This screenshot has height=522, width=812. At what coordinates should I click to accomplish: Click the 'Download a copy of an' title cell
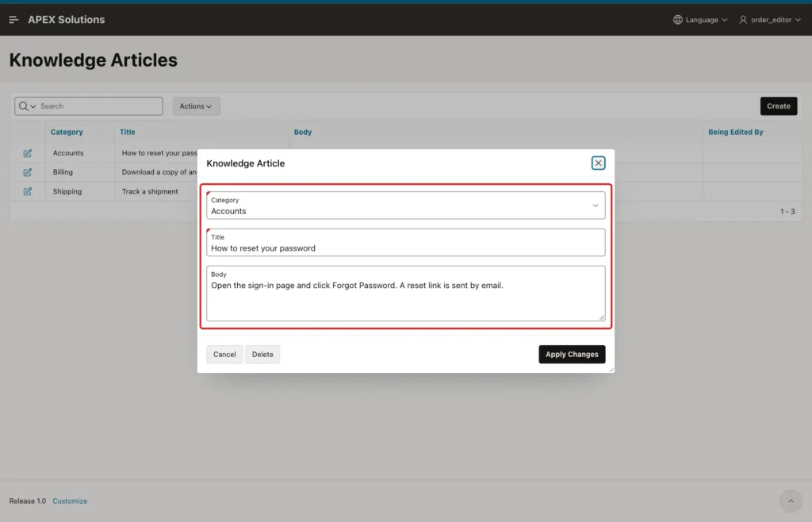coord(159,172)
